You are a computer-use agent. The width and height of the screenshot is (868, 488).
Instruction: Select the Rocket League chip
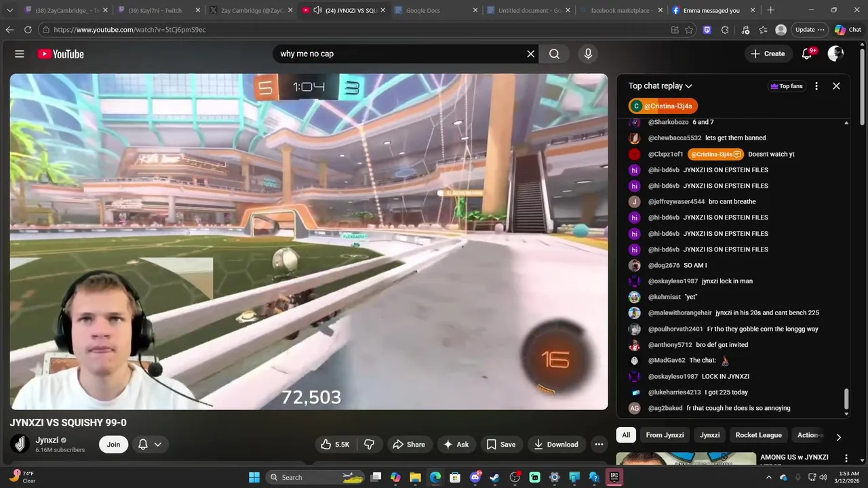point(758,435)
